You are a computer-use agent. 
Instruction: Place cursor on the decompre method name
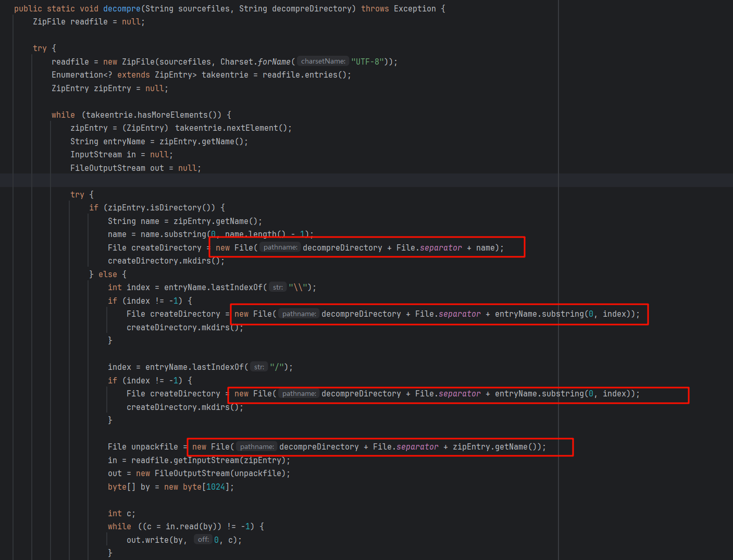coord(122,9)
